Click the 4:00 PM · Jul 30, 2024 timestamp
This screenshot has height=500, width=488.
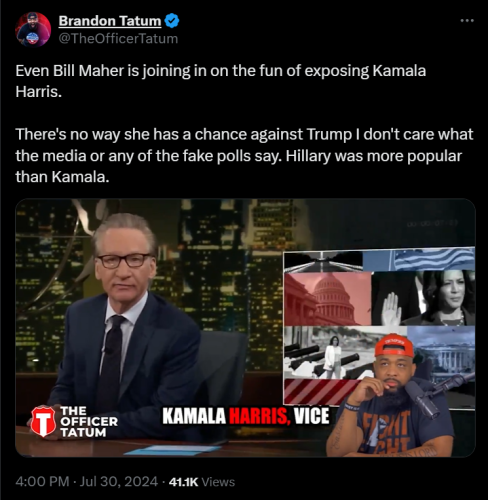click(x=87, y=482)
